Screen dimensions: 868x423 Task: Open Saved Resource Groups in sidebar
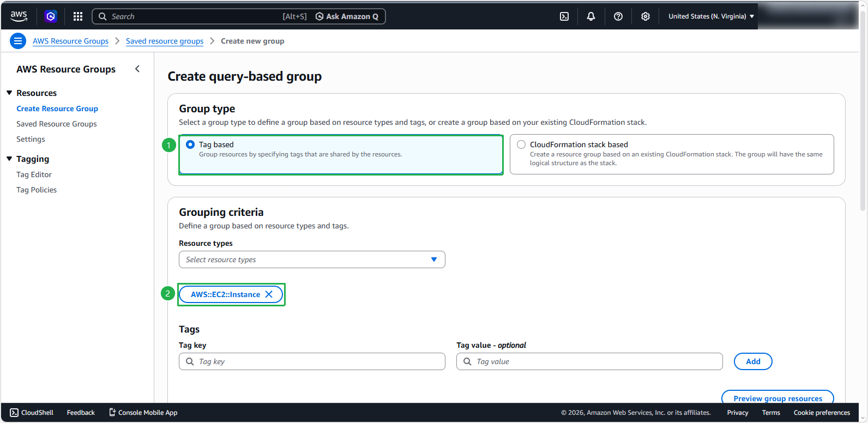pos(57,124)
